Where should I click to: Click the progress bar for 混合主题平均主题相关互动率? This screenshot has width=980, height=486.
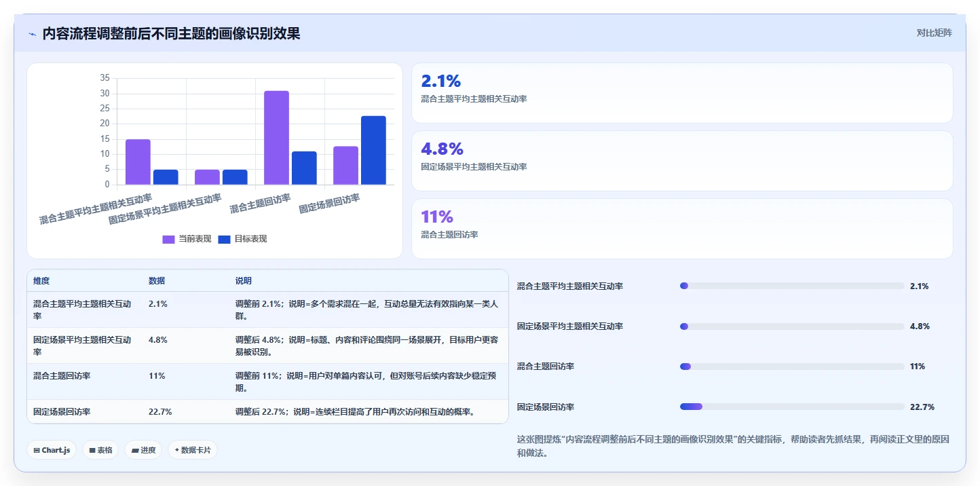pos(792,286)
